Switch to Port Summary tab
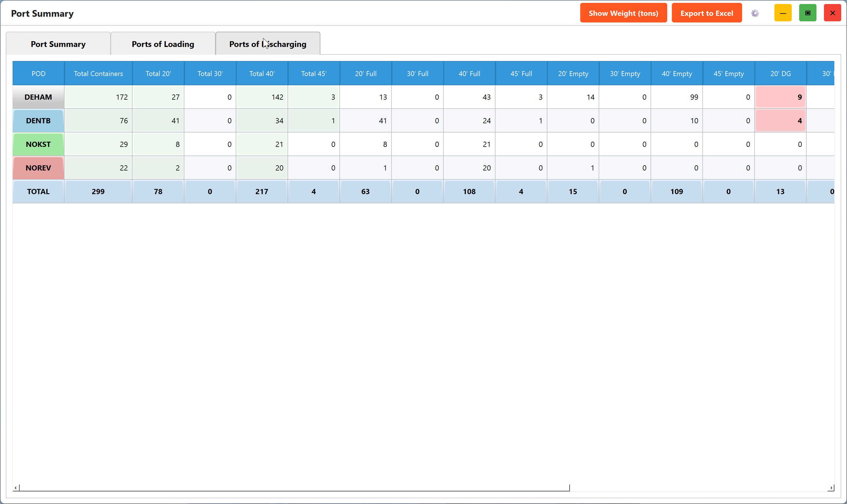The height and width of the screenshot is (504, 847). pos(58,44)
